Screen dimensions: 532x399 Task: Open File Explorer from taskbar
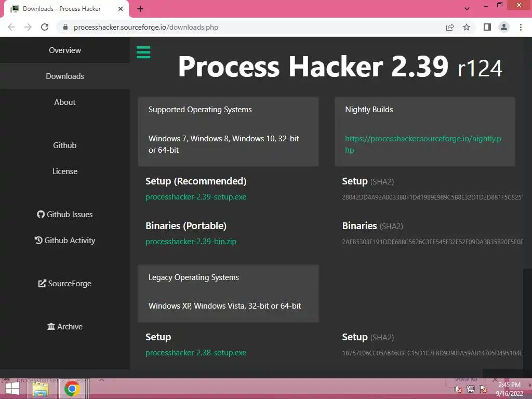tap(41, 389)
